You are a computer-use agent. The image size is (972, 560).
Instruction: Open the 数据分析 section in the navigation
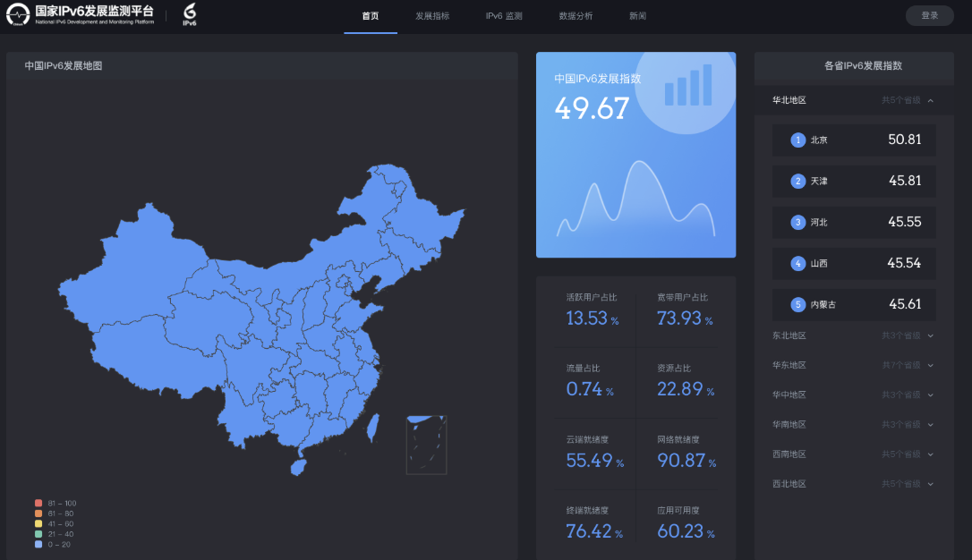[x=574, y=15]
